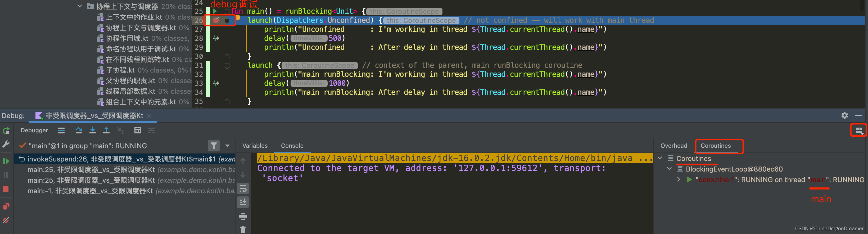Click the Step Out icon

pyautogui.click(x=106, y=130)
